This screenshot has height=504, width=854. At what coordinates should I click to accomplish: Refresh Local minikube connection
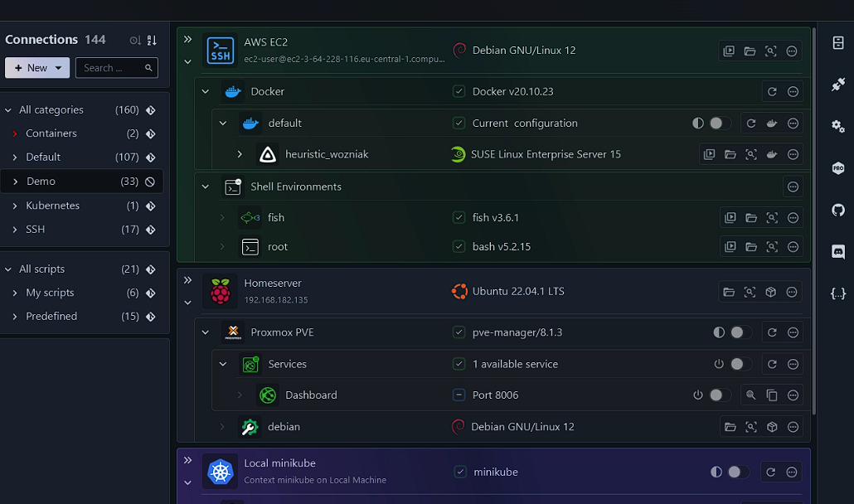[x=770, y=472]
